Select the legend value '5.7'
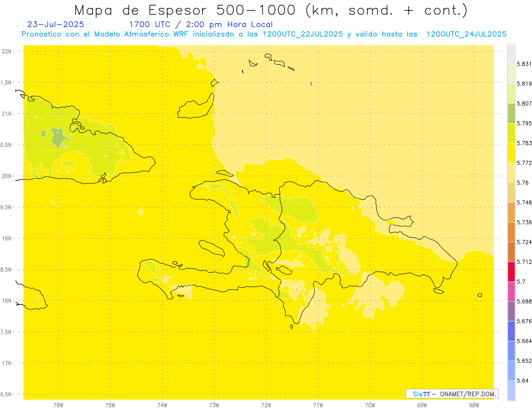The height and width of the screenshot is (411, 532). click(x=521, y=282)
